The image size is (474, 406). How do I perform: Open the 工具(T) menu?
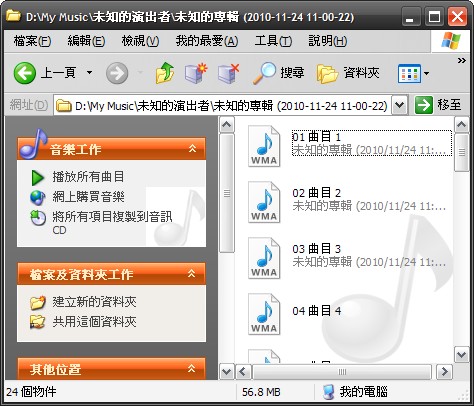click(x=273, y=41)
